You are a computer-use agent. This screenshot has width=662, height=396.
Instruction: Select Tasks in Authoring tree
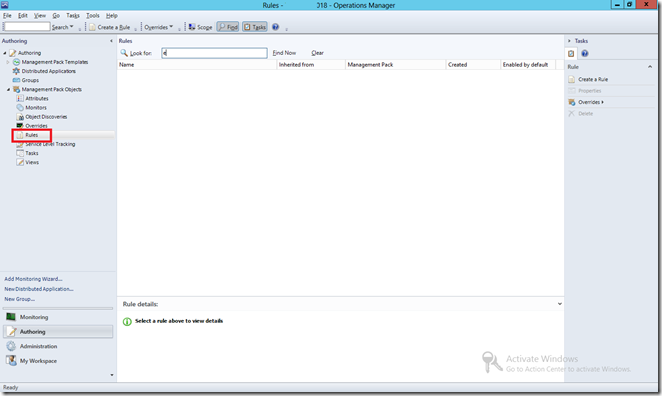pos(32,153)
